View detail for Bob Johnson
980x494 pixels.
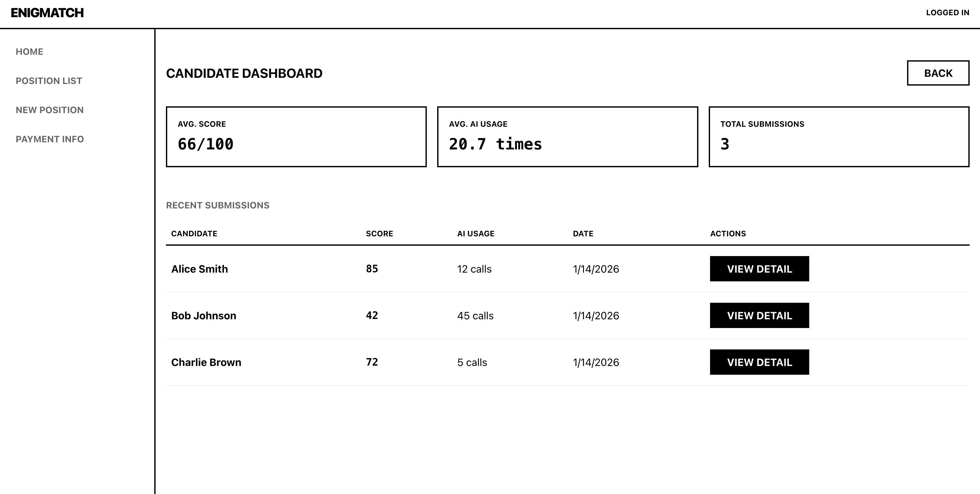pos(759,315)
